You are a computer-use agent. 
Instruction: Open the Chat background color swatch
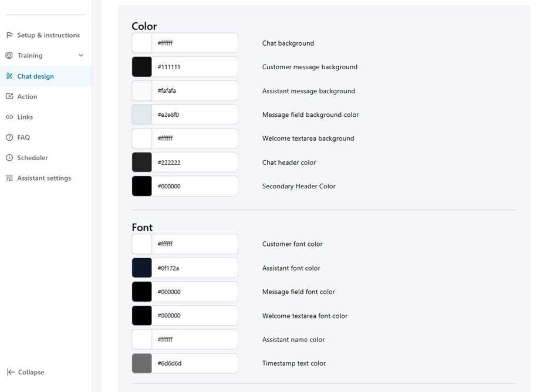coord(141,42)
